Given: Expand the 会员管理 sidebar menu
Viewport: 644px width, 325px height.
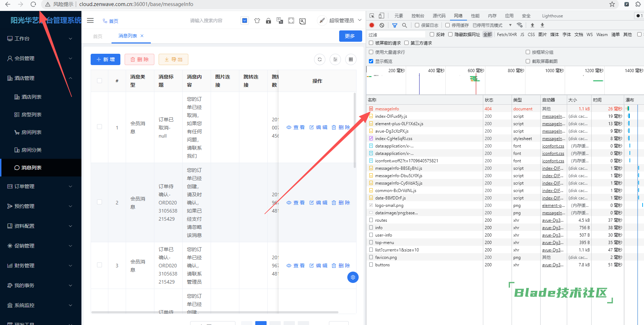Looking at the screenshot, I should coord(40,58).
